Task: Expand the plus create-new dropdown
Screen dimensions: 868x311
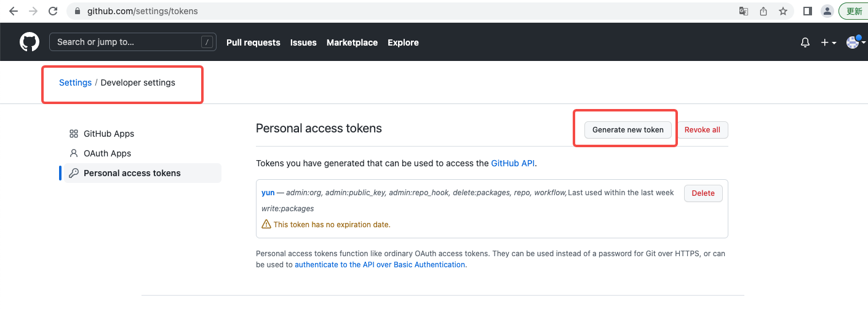Action: coord(828,42)
